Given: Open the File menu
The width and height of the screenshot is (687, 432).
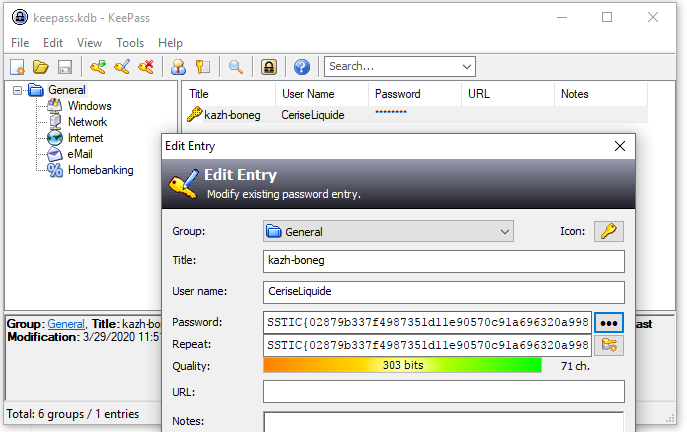Looking at the screenshot, I should 20,43.
